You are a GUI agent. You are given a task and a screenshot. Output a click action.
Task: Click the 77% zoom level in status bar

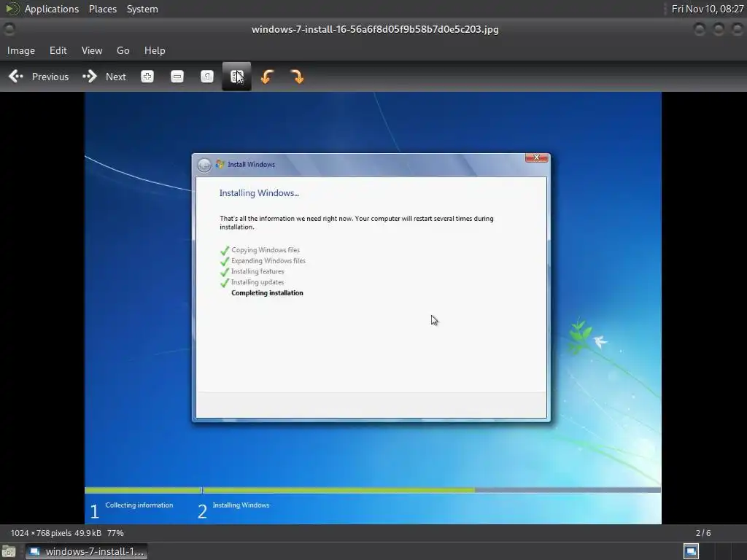[x=115, y=533]
